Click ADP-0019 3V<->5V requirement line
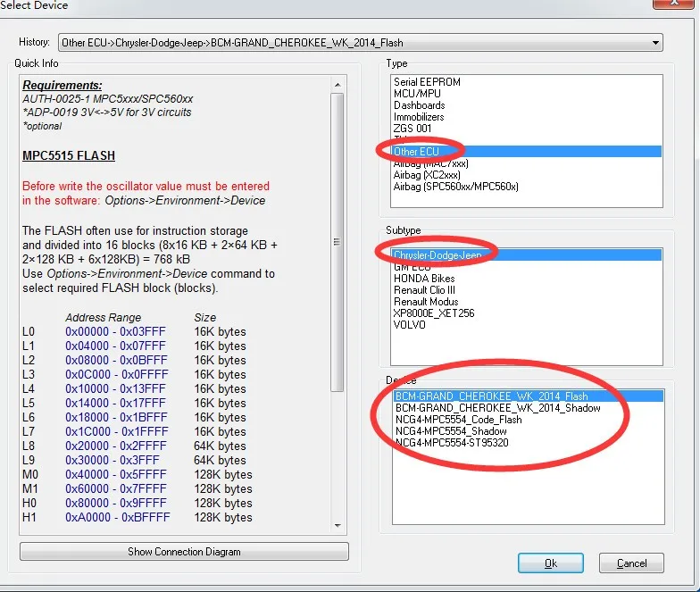The image size is (700, 592). pos(107,113)
